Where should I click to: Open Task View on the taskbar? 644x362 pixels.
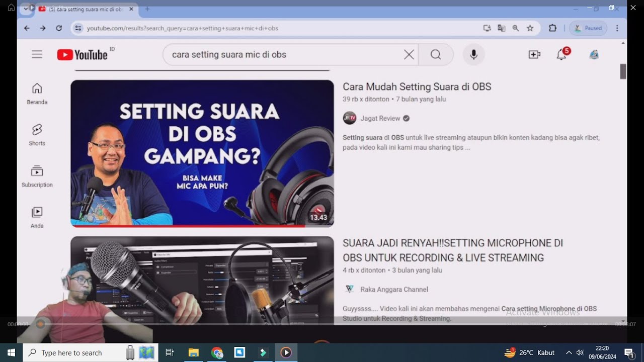(x=170, y=352)
